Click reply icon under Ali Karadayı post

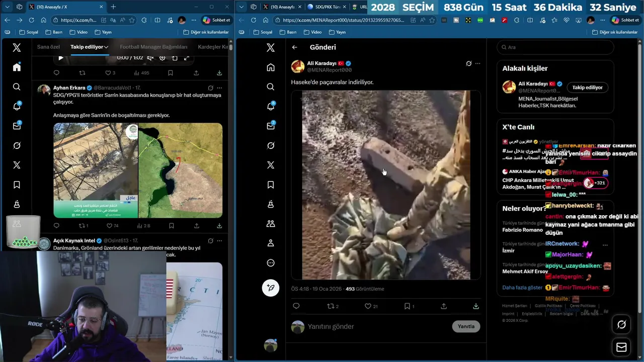[296, 306]
